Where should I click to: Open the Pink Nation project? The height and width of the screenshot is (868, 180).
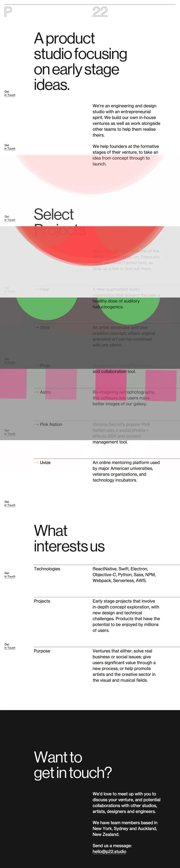pos(51,424)
